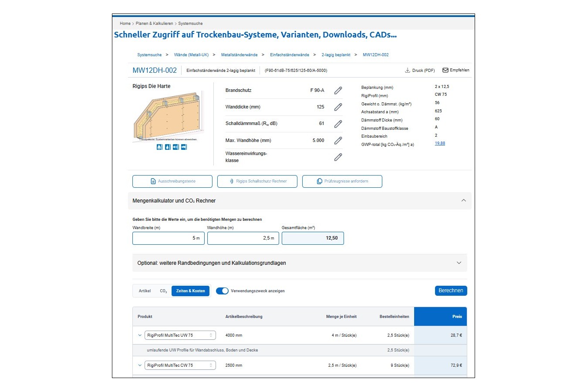Click the 28,7 € price cell

[x=441, y=335]
